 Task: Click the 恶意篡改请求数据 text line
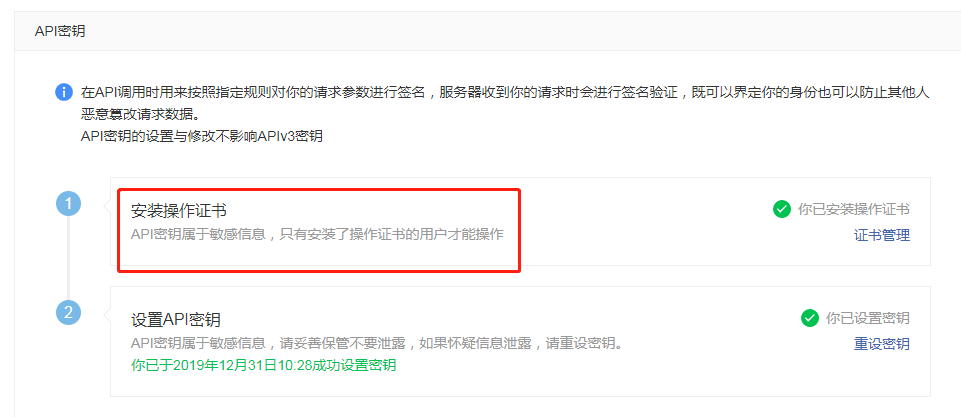140,115
